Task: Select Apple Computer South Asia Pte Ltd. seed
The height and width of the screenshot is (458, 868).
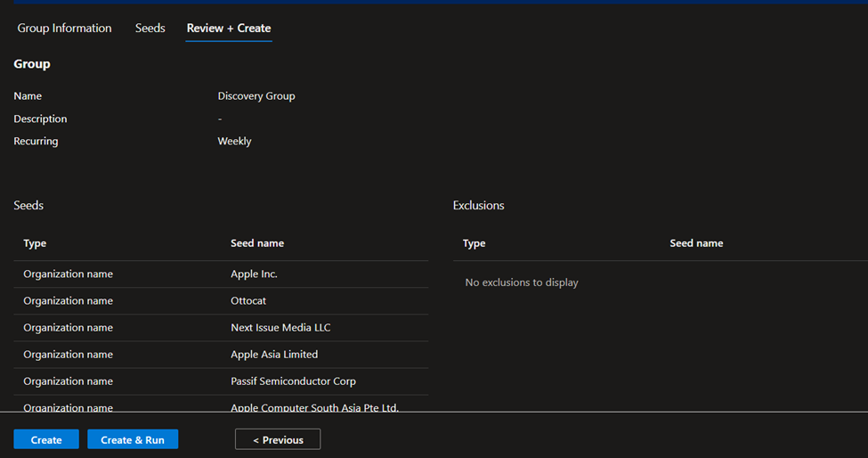Action: pos(314,407)
